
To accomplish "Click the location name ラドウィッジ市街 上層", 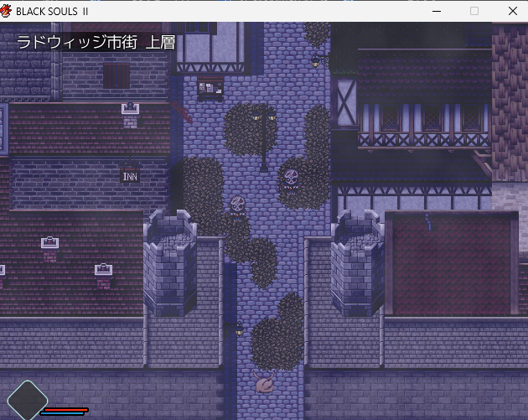I will click(x=96, y=43).
